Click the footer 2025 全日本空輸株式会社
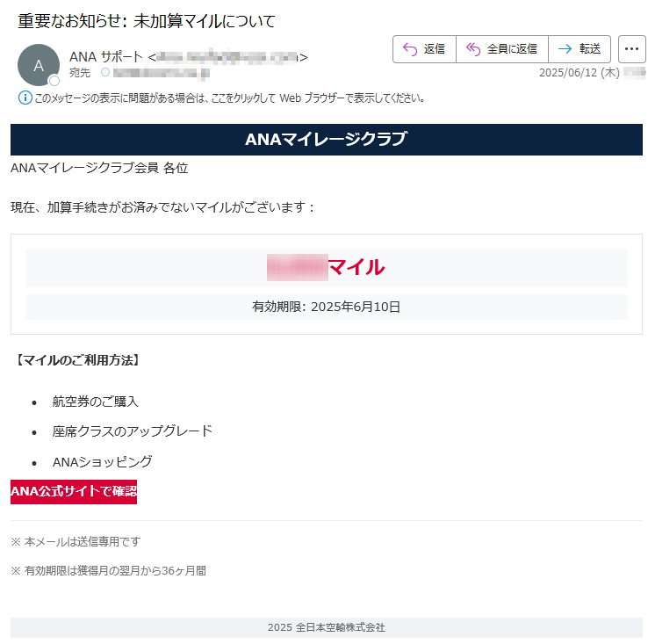The width and height of the screenshot is (648, 644). coord(326,627)
